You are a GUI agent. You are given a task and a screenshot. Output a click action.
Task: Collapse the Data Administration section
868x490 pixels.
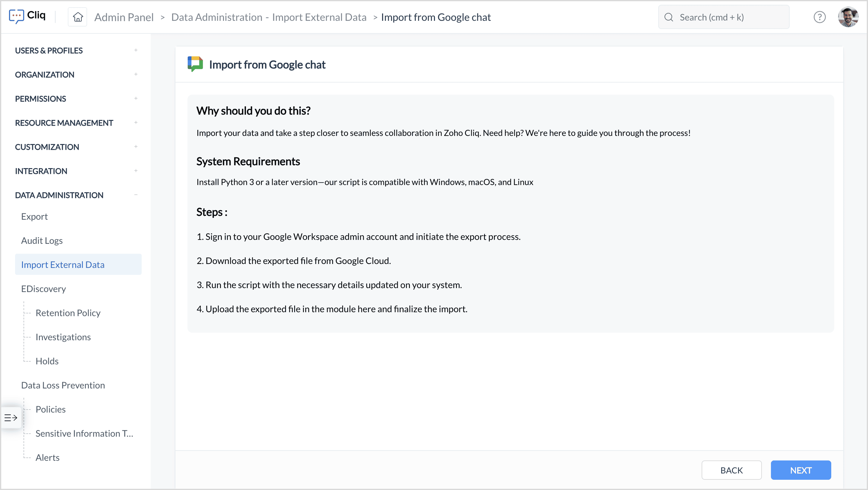[136, 195]
